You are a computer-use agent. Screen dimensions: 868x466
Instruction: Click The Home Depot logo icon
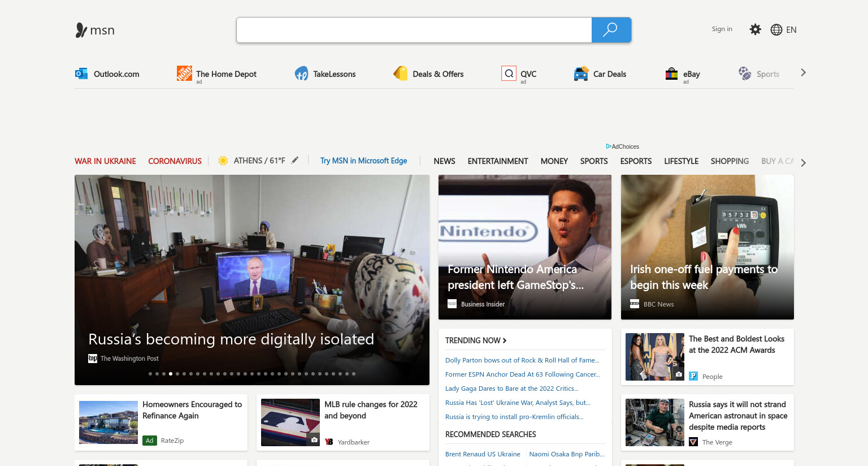(184, 73)
